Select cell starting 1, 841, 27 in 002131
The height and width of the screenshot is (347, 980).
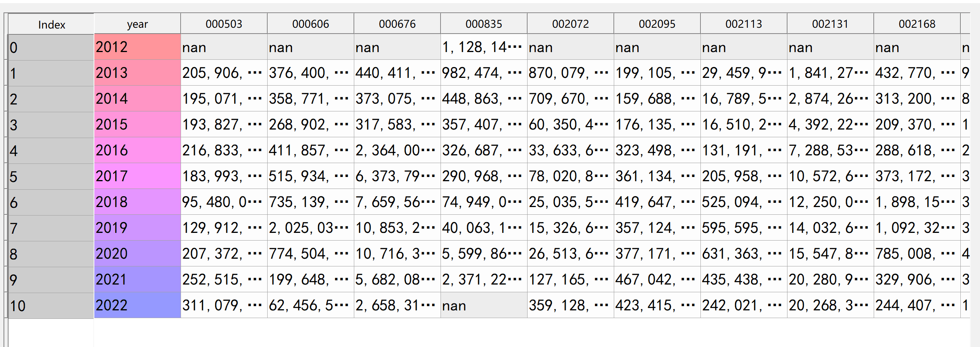point(831,73)
